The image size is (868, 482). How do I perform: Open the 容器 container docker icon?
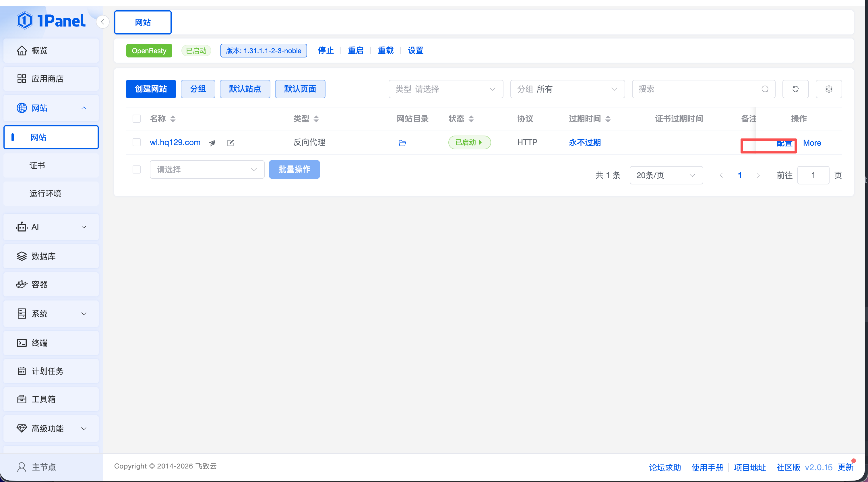(22, 284)
